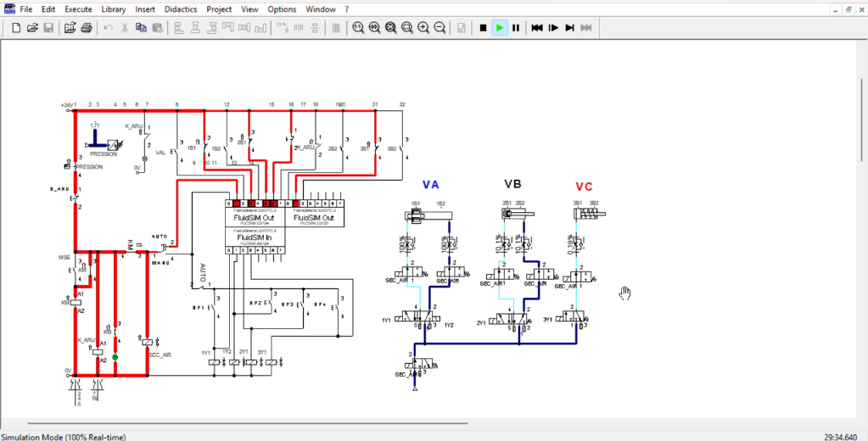
Task: Return to the previous zoom view
Action: pyautogui.click(x=375, y=28)
